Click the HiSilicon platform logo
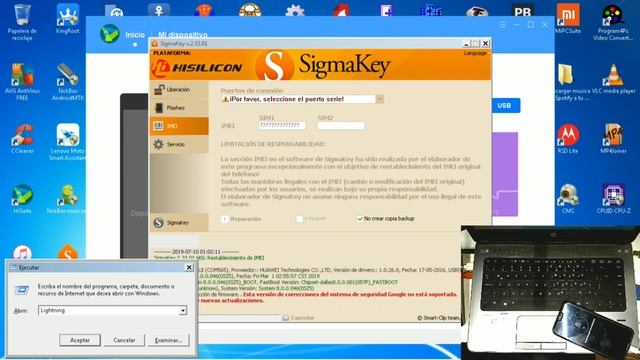640x360 pixels. pyautogui.click(x=197, y=68)
